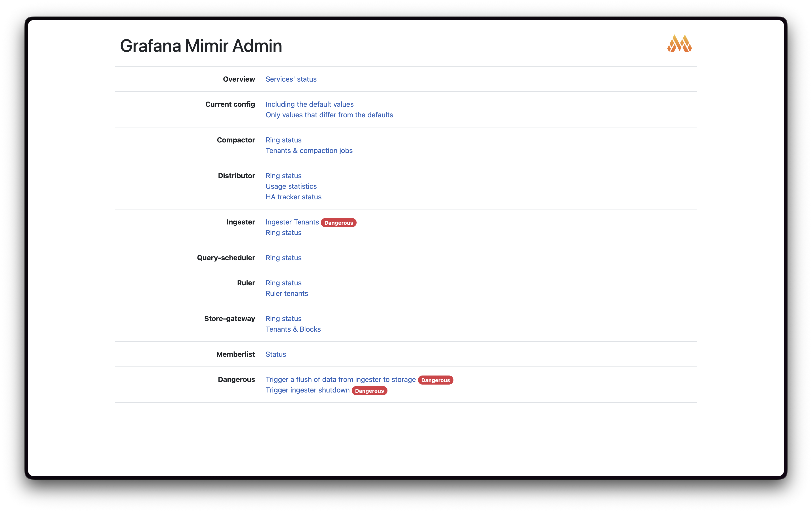812x512 pixels.
Task: Open Store-gateway ring status
Action: (283, 319)
